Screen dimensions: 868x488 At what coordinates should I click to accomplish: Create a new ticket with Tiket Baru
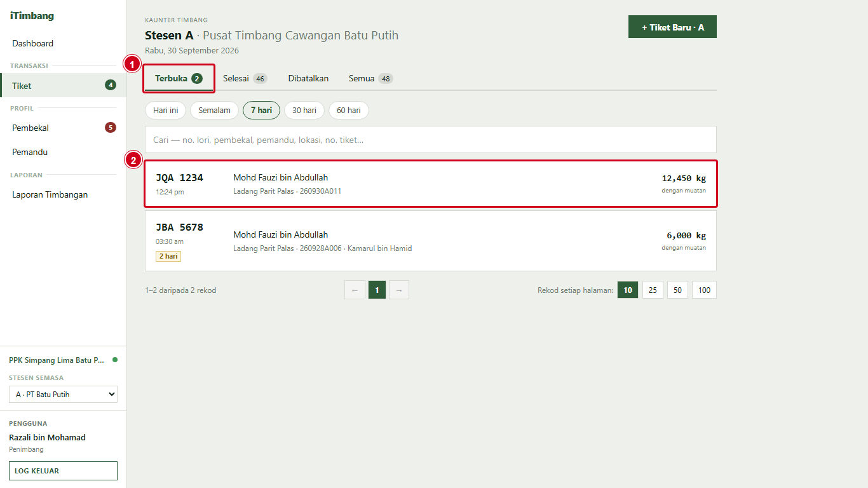point(672,27)
